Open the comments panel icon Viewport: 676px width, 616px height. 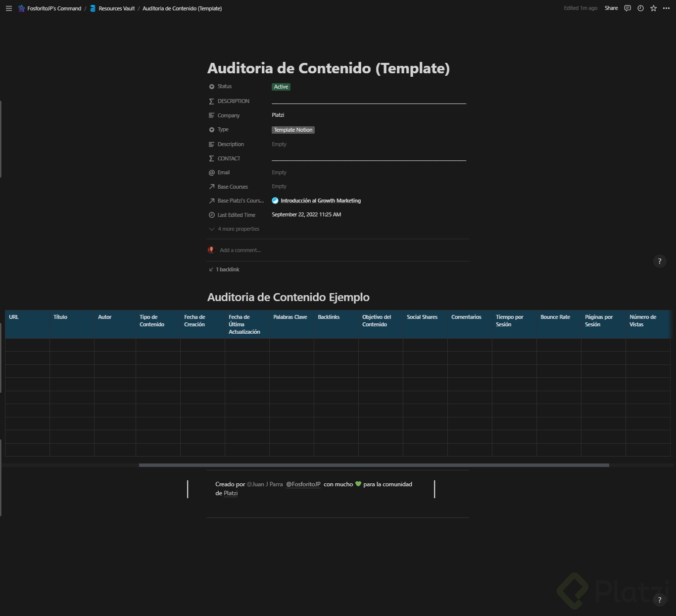pyautogui.click(x=628, y=8)
